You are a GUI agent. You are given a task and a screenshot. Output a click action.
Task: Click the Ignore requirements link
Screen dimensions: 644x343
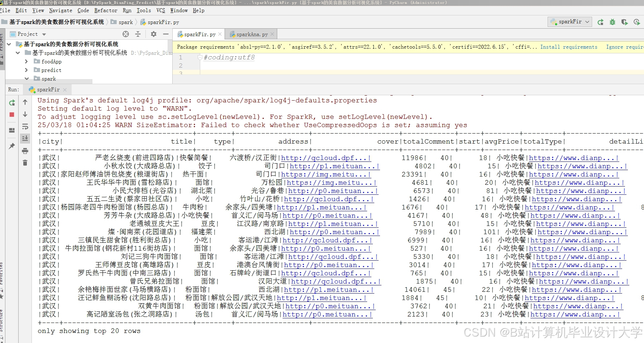pos(624,47)
